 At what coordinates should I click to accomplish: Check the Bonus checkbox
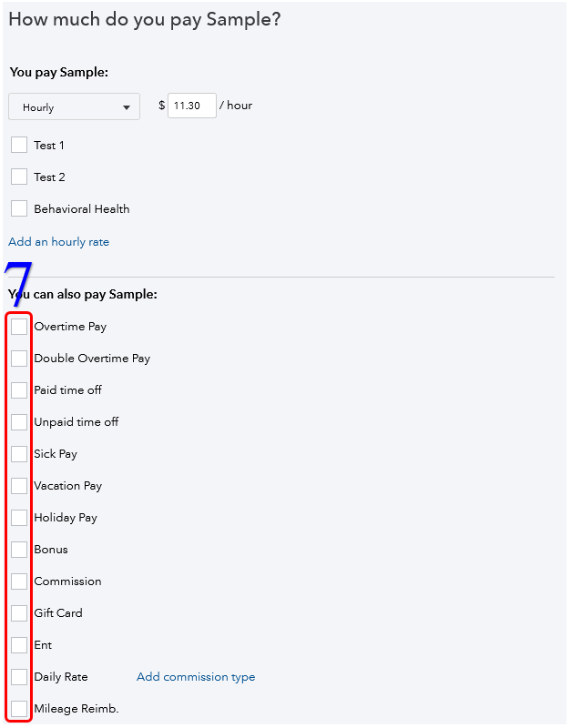pos(19,550)
